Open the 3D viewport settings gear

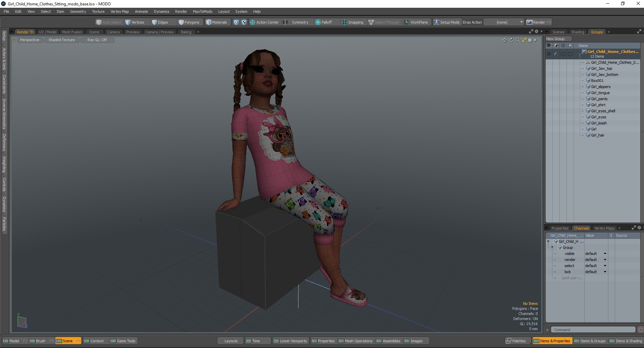[x=530, y=40]
